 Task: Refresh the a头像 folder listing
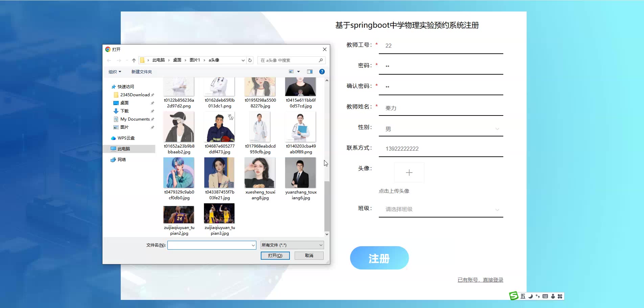pyautogui.click(x=250, y=60)
